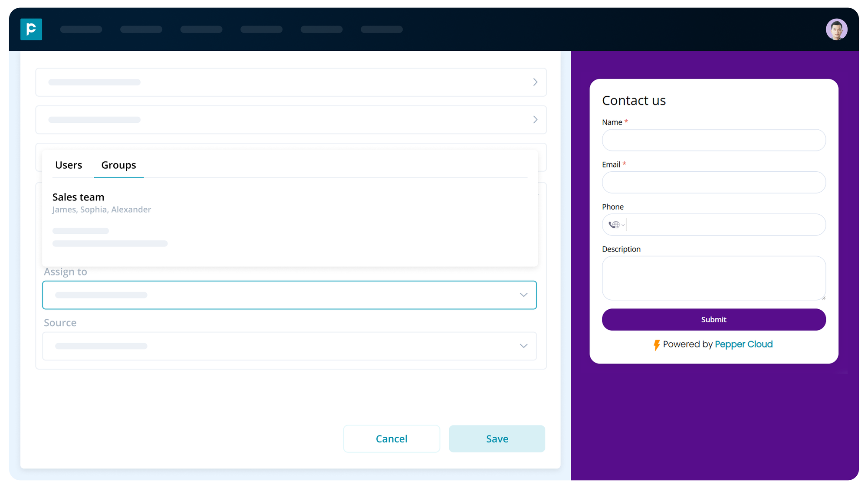Open the Source dropdown
The image size is (868, 488).
click(x=523, y=346)
